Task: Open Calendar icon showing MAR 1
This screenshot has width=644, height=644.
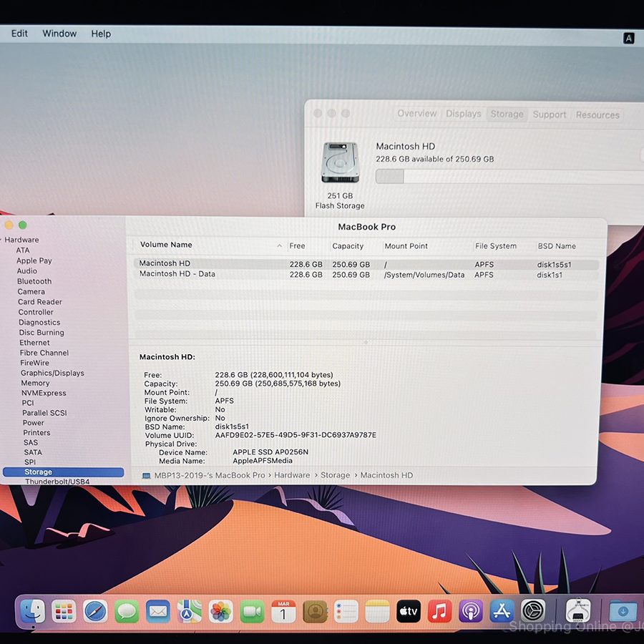Action: coord(283,612)
